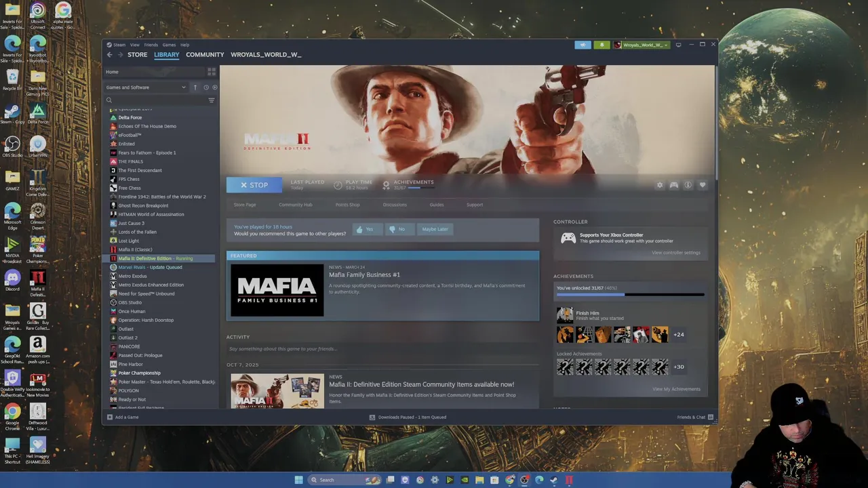Screen dimensions: 868x488
Task: Open the View menu
Action: pos(135,45)
